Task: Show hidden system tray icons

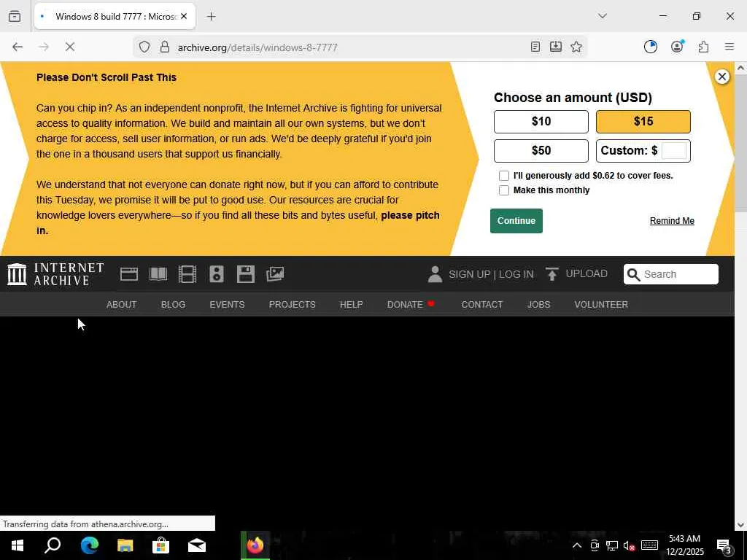Action: [576, 545]
